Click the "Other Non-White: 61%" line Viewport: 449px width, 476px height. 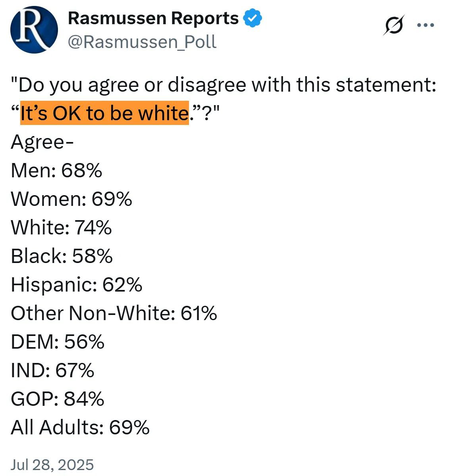tap(114, 313)
